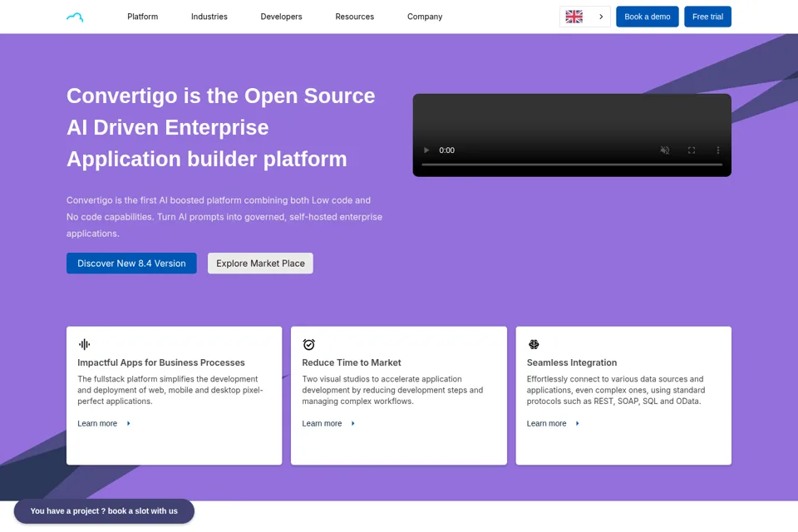Click the brain icon on Seamless Integration card

[534, 345]
